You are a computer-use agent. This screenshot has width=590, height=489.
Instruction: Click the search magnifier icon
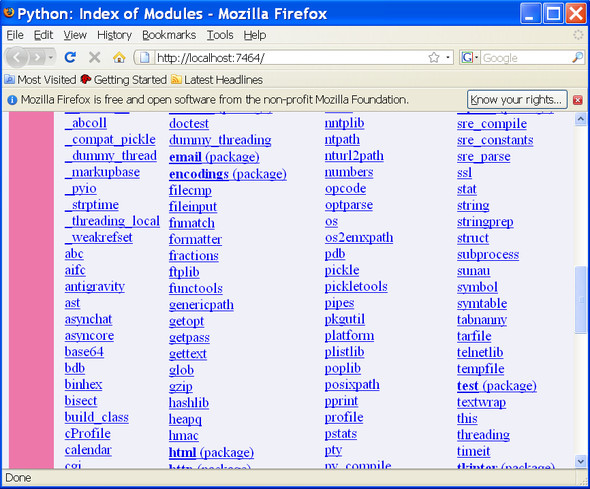(578, 58)
